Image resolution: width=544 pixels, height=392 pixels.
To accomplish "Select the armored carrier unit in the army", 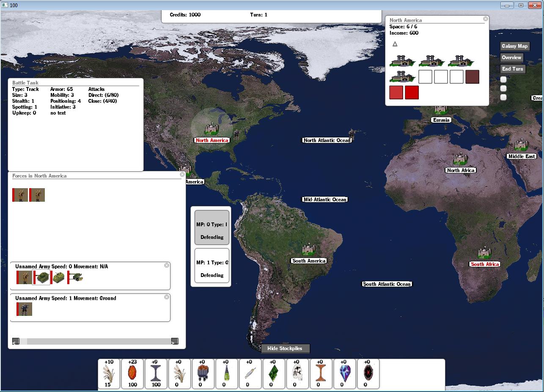I will [x=58, y=277].
